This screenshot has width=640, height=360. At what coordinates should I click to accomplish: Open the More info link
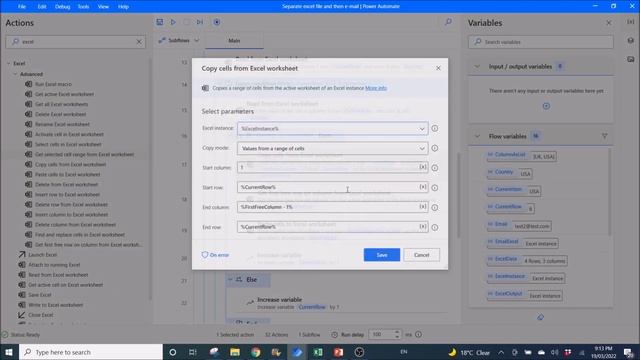click(x=376, y=88)
